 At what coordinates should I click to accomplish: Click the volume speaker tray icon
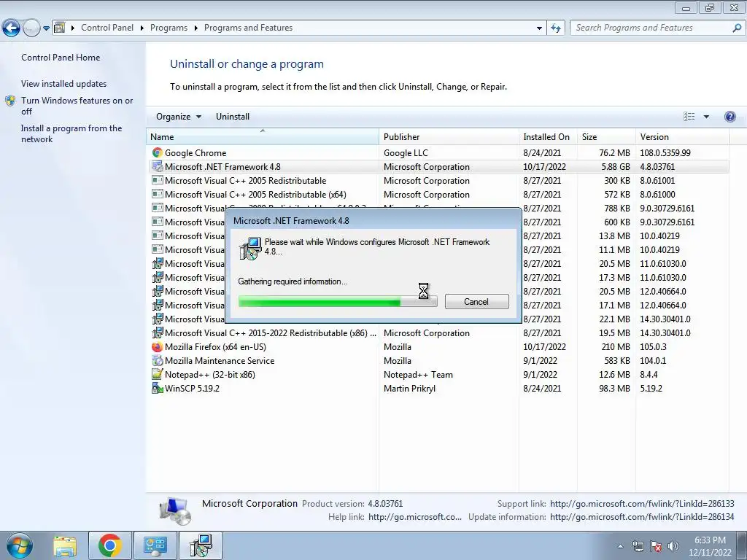pos(673,546)
